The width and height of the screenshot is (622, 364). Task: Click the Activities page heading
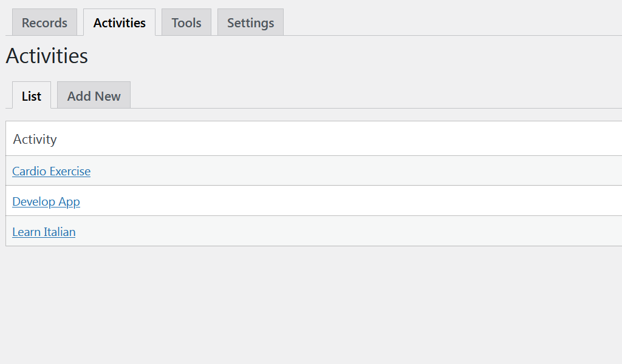(x=47, y=55)
